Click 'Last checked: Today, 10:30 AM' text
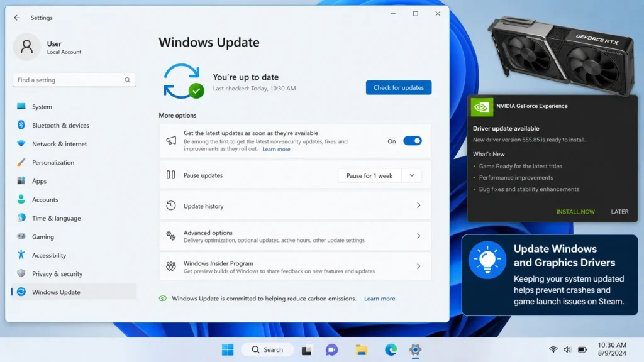This screenshot has height=362, width=644. [254, 88]
